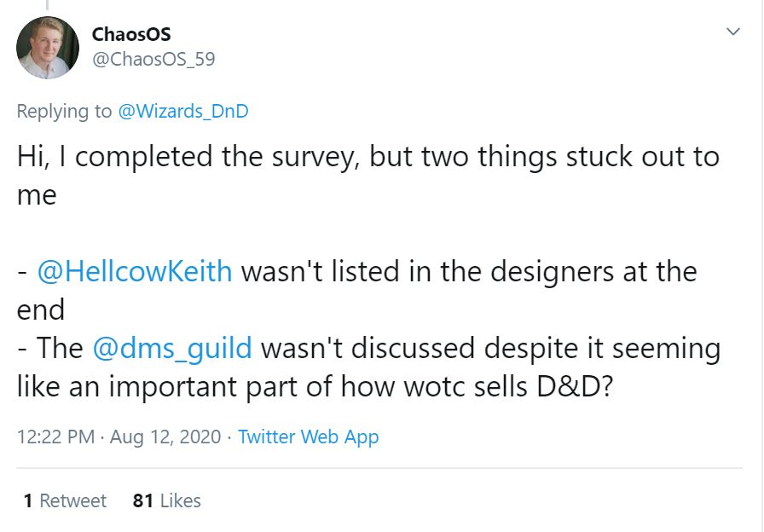Open the @dms_guild mention link
This screenshot has height=532, width=764.
pyautogui.click(x=171, y=349)
